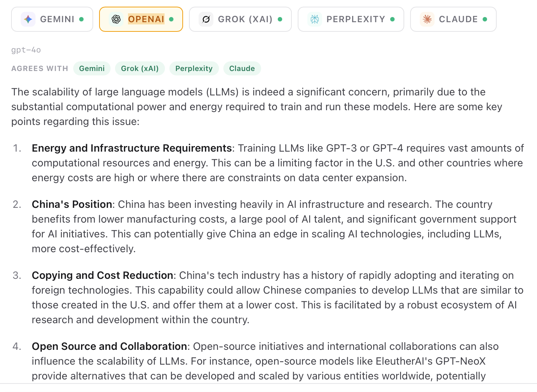This screenshot has height=392, width=537.
Task: Click the green status dot on Gemini tab
Action: (81, 19)
